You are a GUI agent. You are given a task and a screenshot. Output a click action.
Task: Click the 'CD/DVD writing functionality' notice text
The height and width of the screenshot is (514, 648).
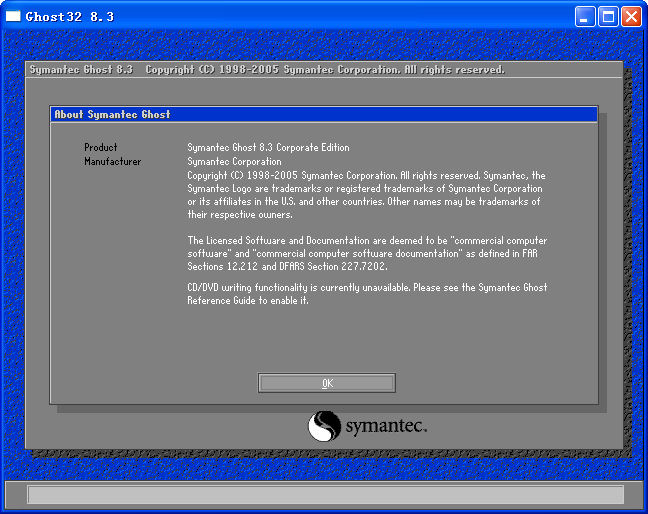click(367, 294)
